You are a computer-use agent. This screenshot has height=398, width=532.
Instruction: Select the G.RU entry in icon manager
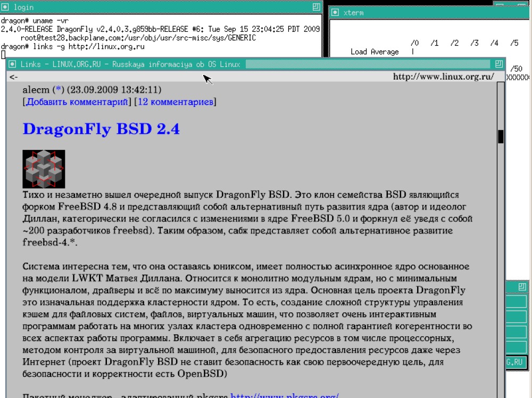click(516, 362)
